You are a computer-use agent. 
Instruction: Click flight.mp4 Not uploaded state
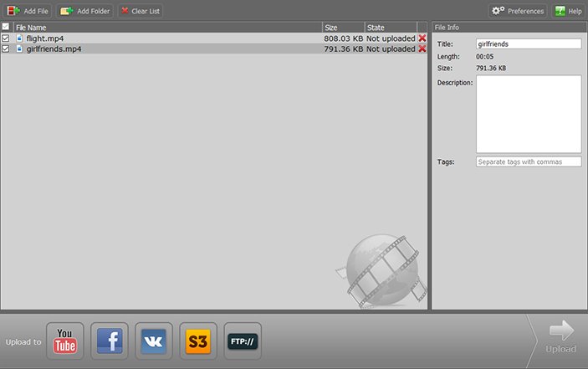click(391, 38)
